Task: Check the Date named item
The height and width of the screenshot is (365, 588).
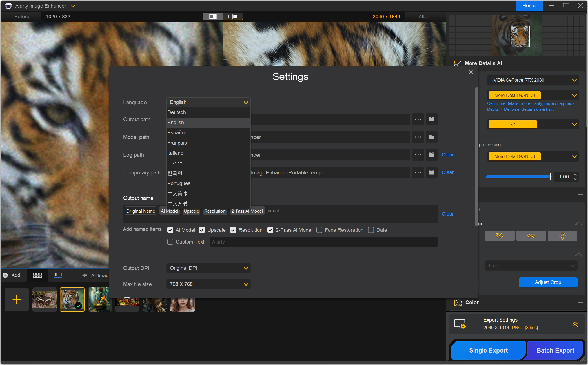Action: point(371,230)
